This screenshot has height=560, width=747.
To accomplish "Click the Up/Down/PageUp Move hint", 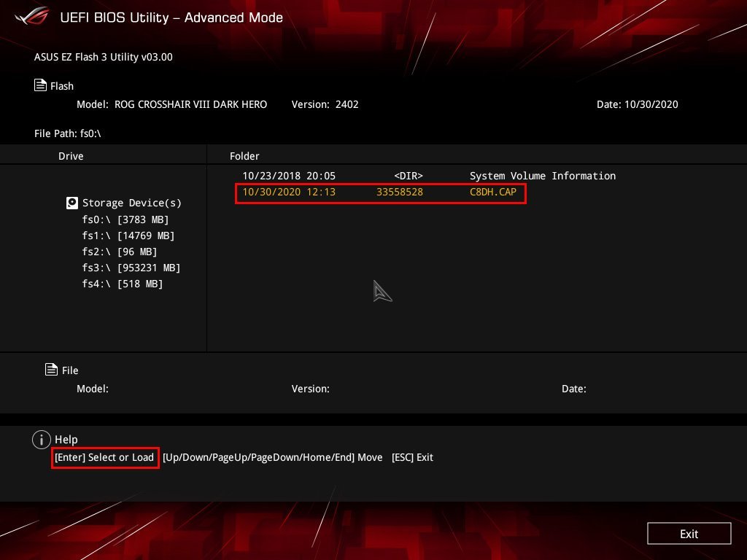I will [273, 457].
